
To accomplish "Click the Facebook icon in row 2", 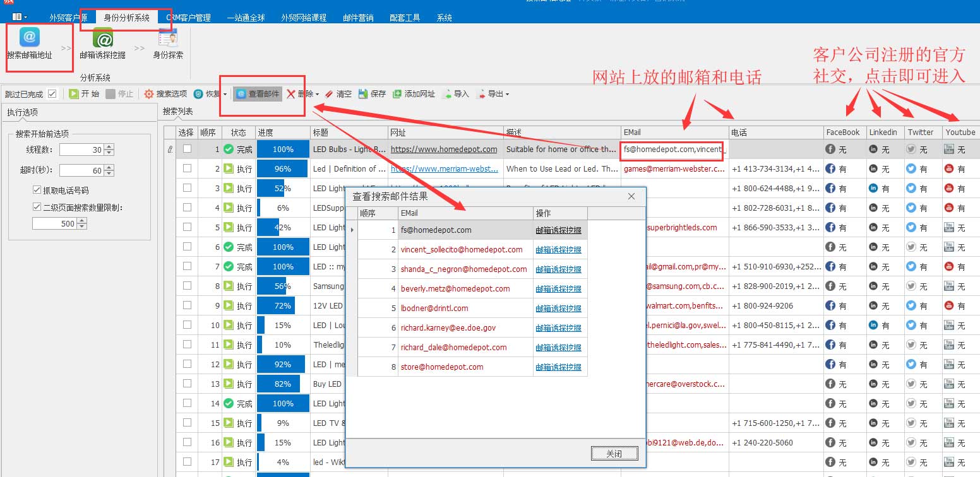I will click(x=831, y=169).
